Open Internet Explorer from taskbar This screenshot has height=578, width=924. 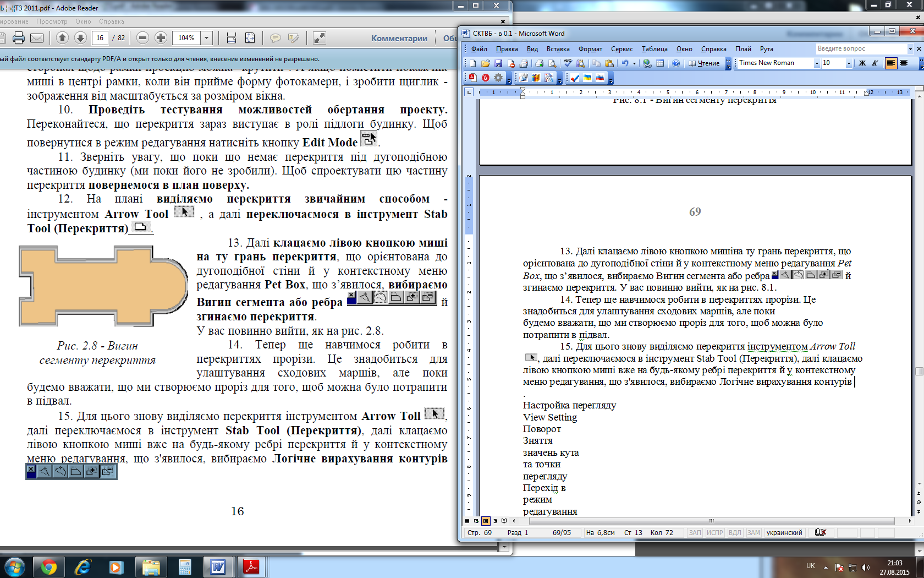pos(82,567)
